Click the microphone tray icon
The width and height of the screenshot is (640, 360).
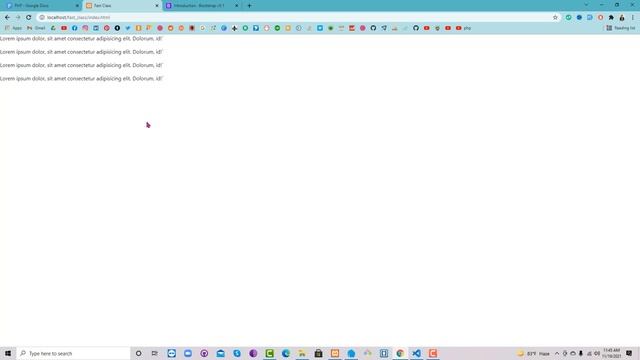pos(581,353)
